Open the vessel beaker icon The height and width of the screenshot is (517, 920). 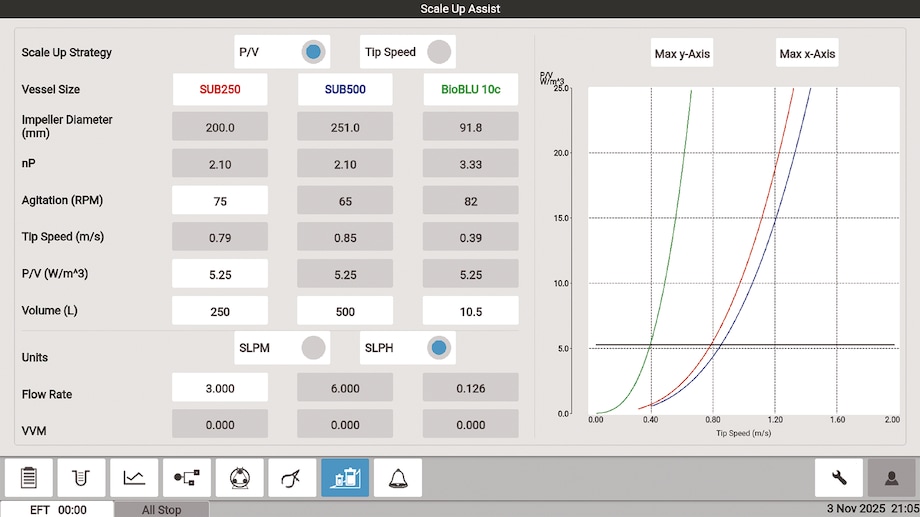pos(81,478)
